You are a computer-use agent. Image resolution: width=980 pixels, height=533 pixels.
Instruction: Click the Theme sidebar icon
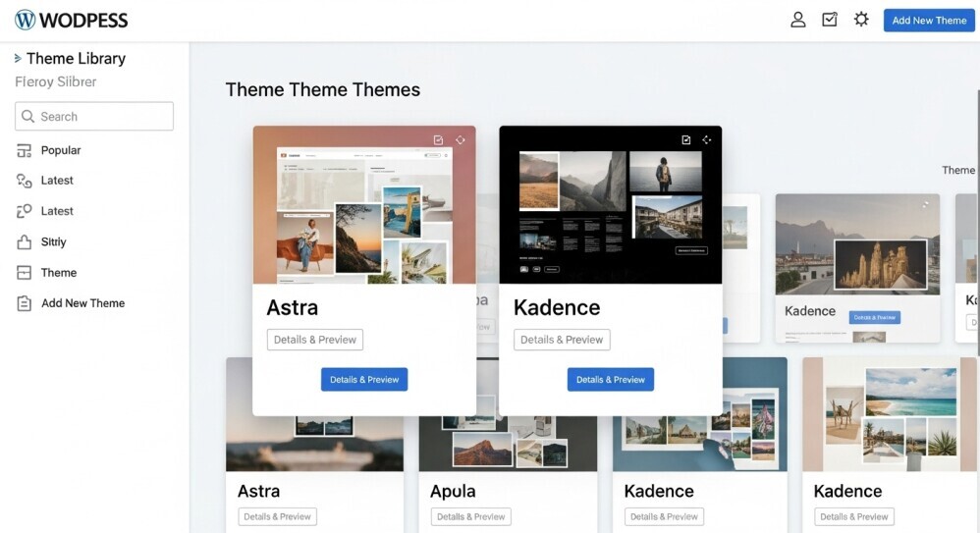[24, 273]
